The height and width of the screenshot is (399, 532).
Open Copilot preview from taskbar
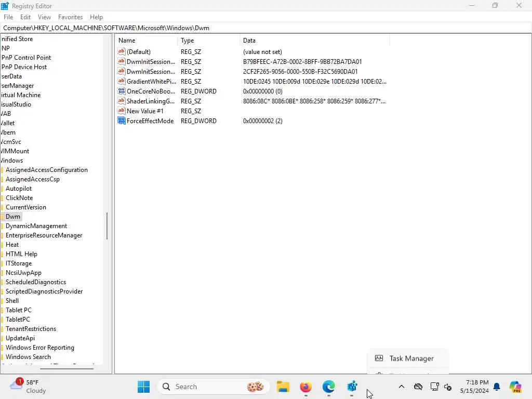pos(515,387)
